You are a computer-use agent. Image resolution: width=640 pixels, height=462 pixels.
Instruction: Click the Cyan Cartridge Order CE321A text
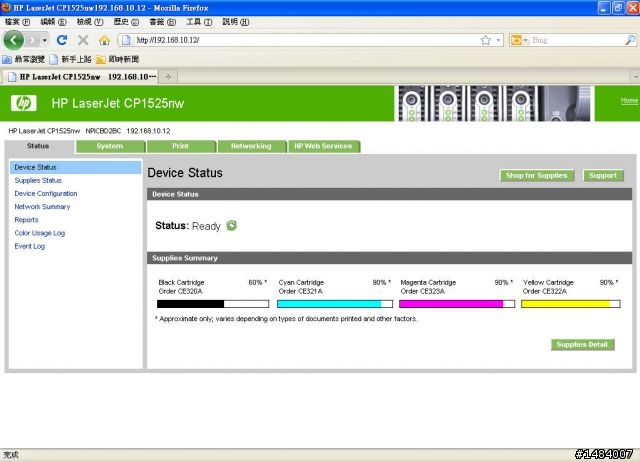tap(301, 287)
